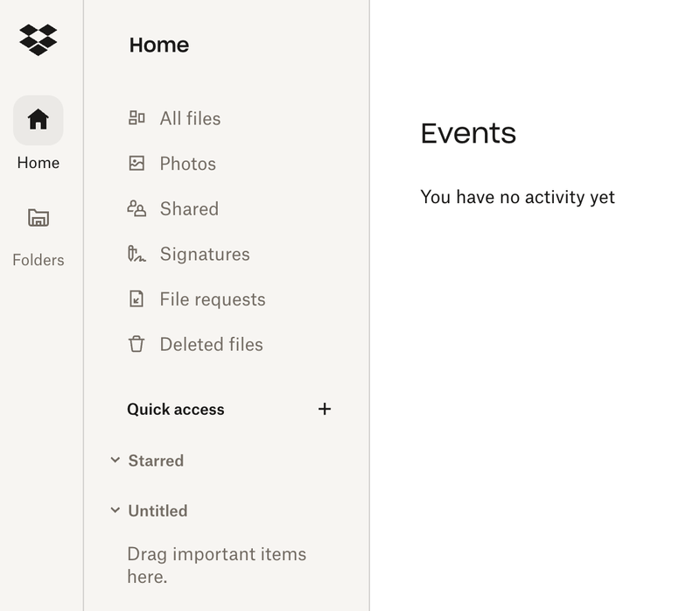The image size is (700, 611).
Task: Collapse the Untitled section chevron
Action: point(115,510)
